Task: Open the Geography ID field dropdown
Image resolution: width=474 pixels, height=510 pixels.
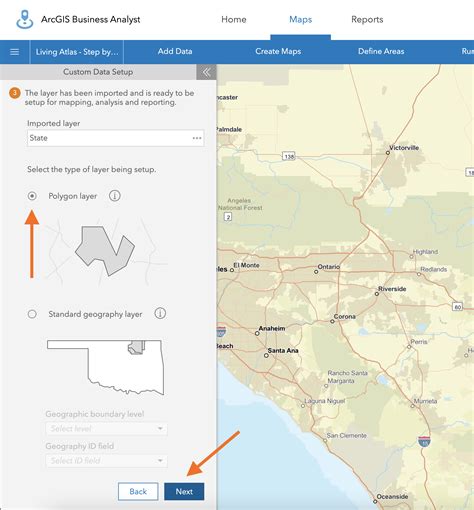Action: [x=106, y=461]
